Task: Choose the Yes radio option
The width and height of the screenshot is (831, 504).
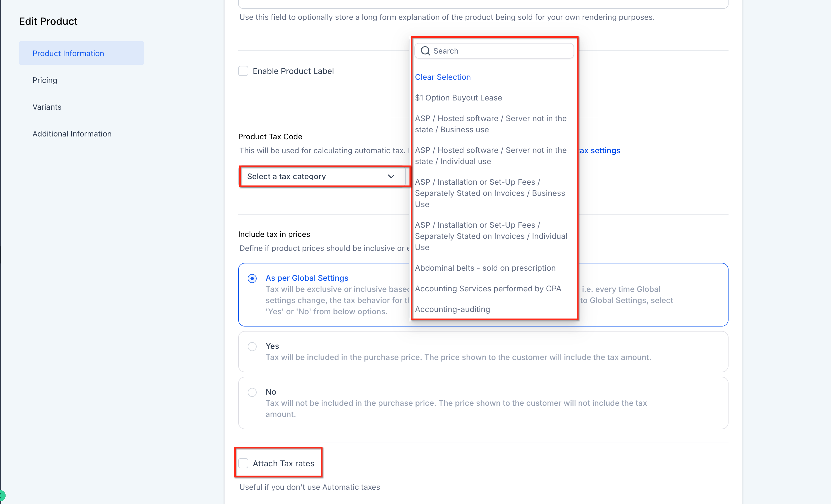Action: pyautogui.click(x=252, y=347)
